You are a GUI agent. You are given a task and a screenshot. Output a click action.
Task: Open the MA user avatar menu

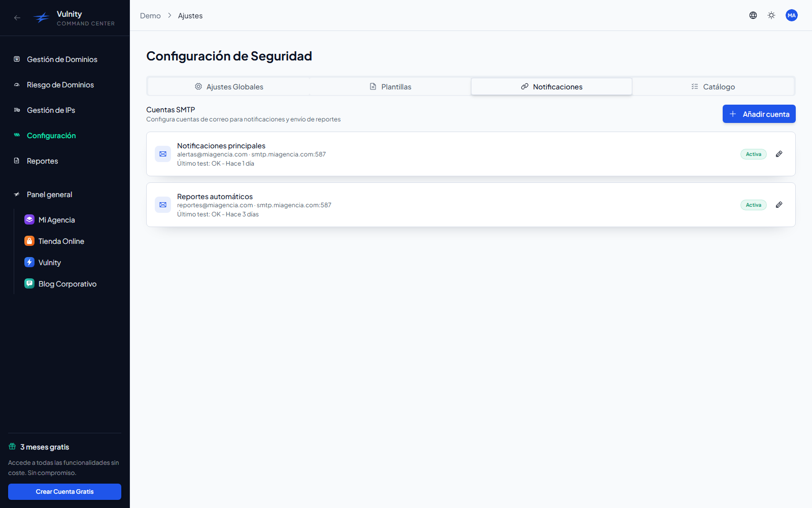pyautogui.click(x=792, y=15)
